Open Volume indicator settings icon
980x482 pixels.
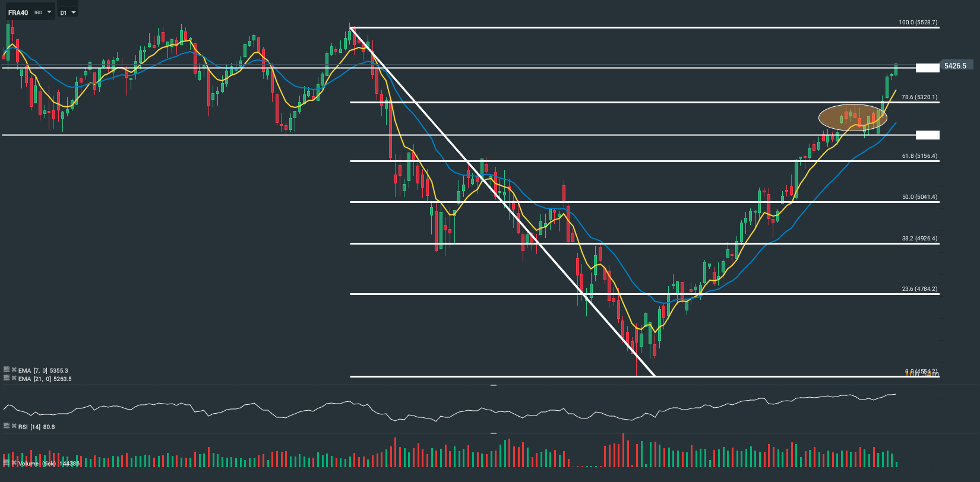point(7,462)
